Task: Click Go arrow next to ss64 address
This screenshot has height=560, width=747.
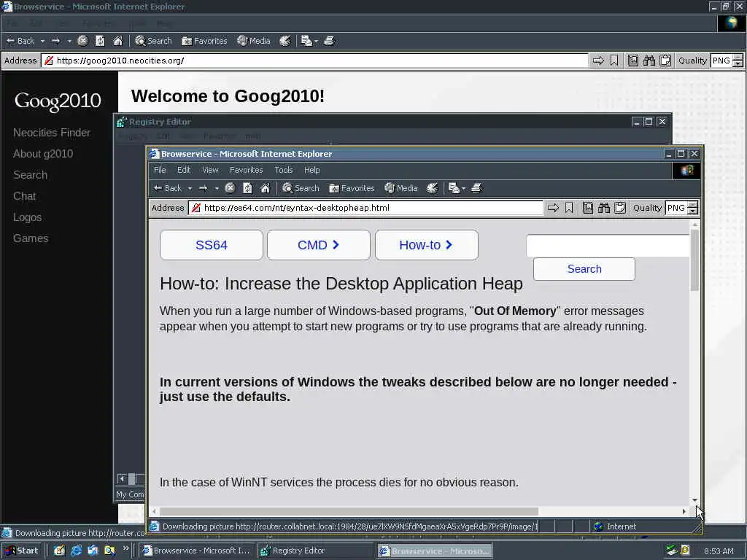Action: [553, 208]
